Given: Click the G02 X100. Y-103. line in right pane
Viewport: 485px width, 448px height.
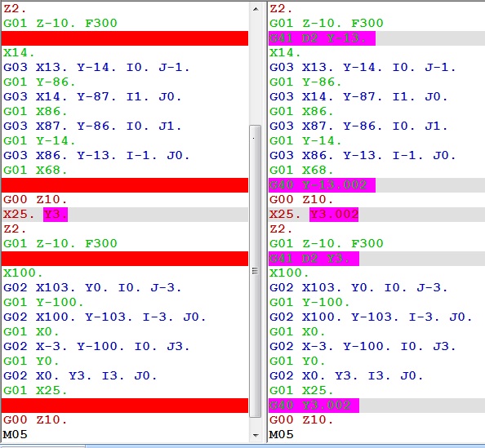Looking at the screenshot, I should tap(371, 317).
